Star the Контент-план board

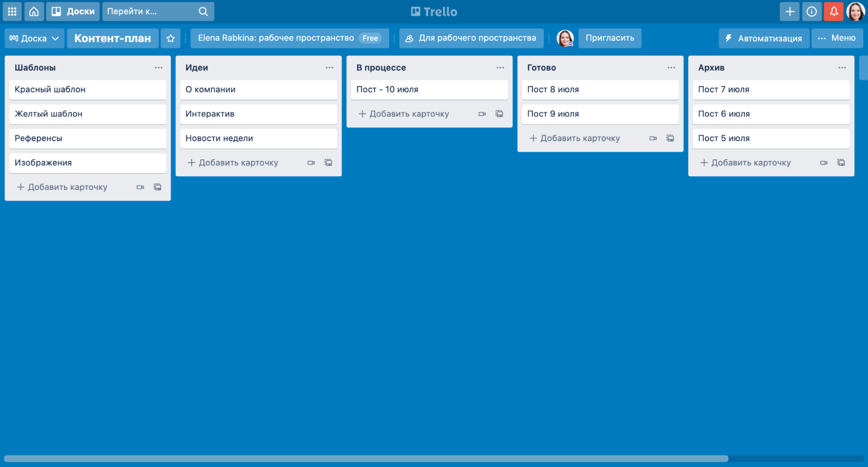click(171, 38)
